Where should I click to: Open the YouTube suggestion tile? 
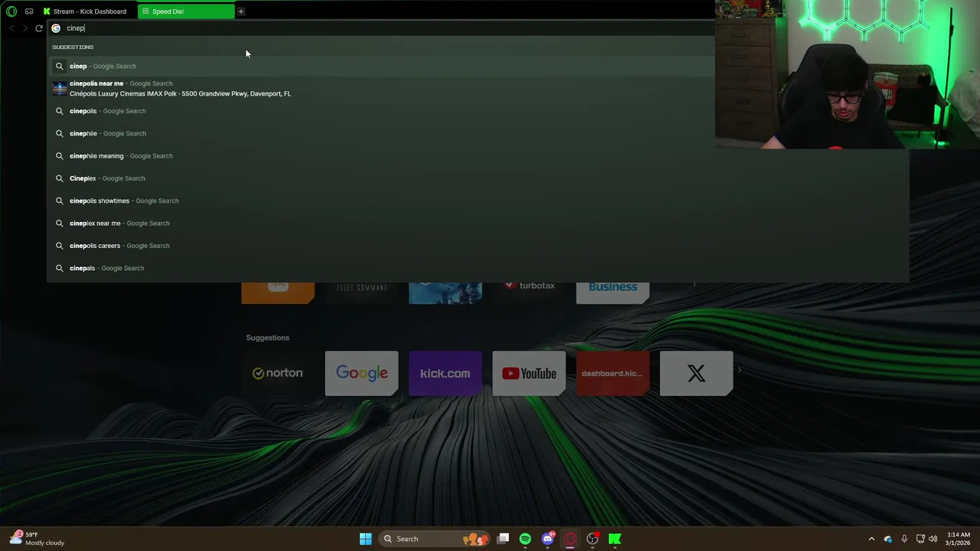tap(529, 373)
